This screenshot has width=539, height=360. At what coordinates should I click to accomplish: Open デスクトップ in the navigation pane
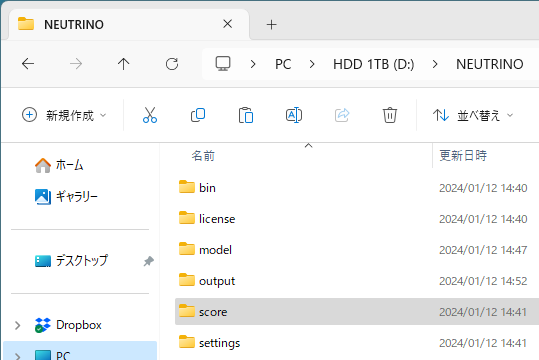point(72,261)
